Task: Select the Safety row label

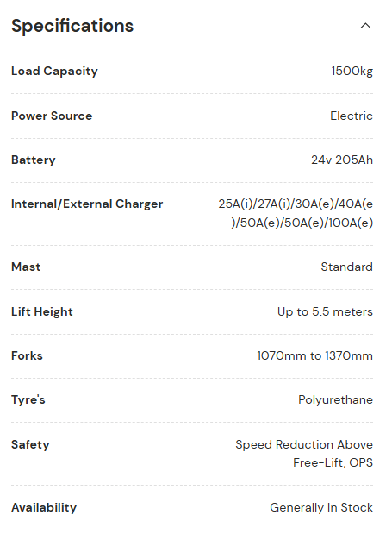Action: coord(30,444)
